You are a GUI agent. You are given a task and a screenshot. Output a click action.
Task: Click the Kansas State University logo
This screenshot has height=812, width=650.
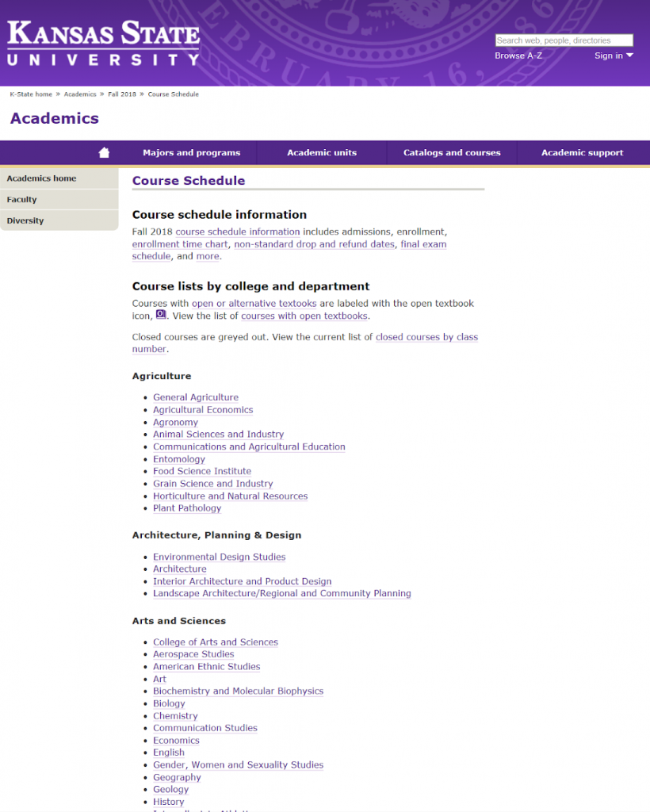(104, 43)
